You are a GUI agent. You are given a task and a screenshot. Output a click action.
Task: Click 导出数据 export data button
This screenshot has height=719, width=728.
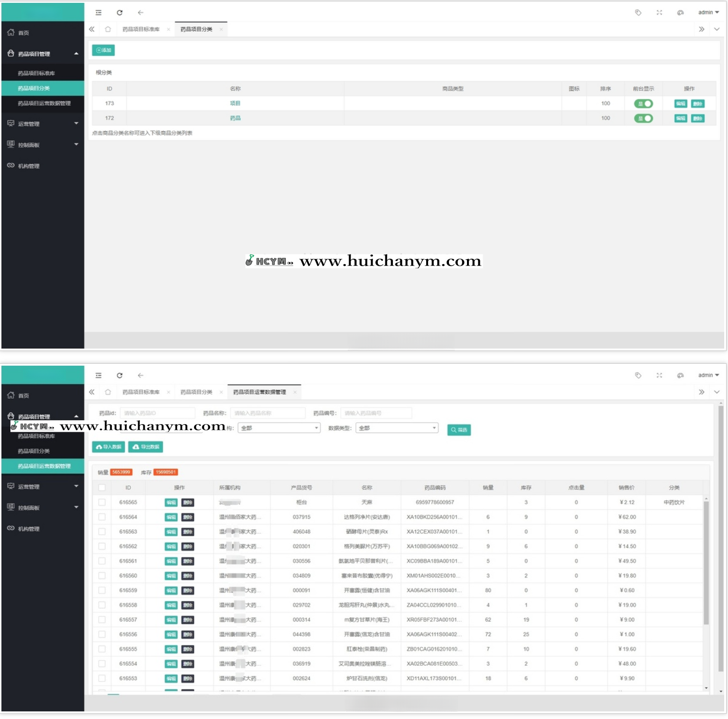[146, 447]
